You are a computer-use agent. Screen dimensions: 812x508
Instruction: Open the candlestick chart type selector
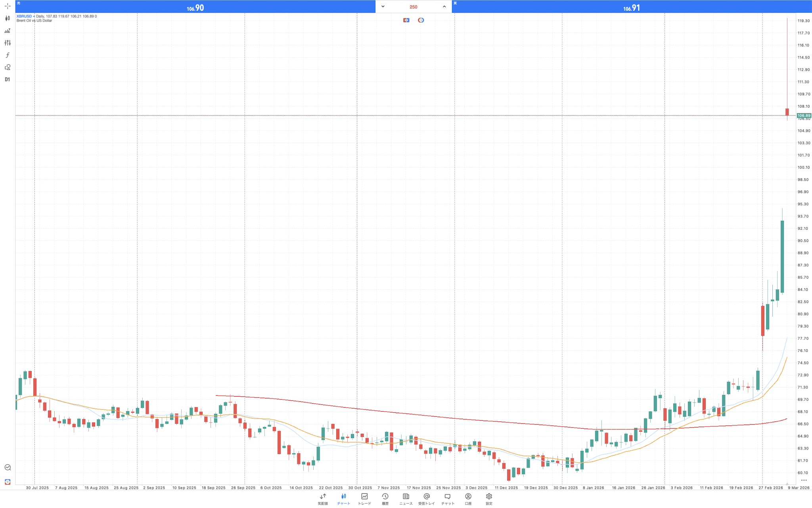coord(8,18)
